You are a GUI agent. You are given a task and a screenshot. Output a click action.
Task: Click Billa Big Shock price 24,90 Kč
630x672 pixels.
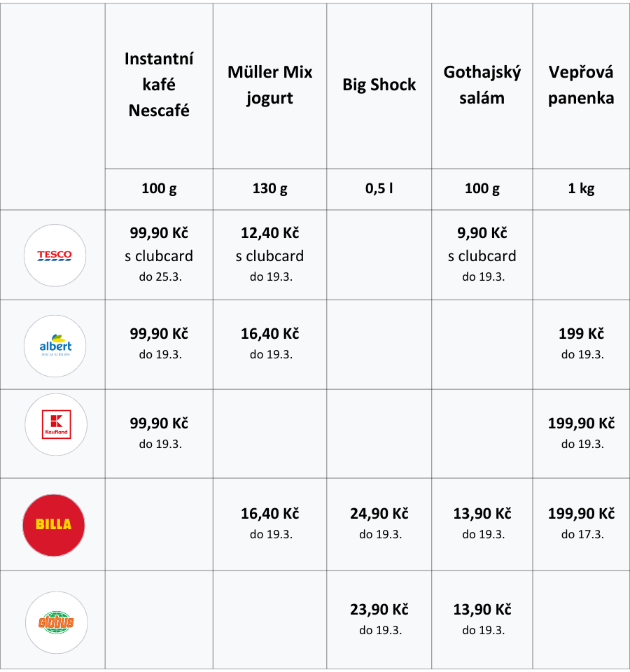tap(379, 513)
